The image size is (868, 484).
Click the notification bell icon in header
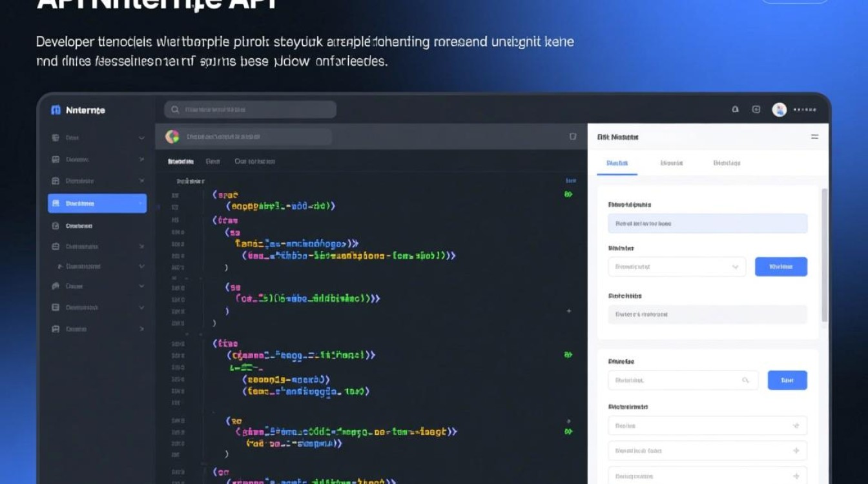click(x=735, y=110)
